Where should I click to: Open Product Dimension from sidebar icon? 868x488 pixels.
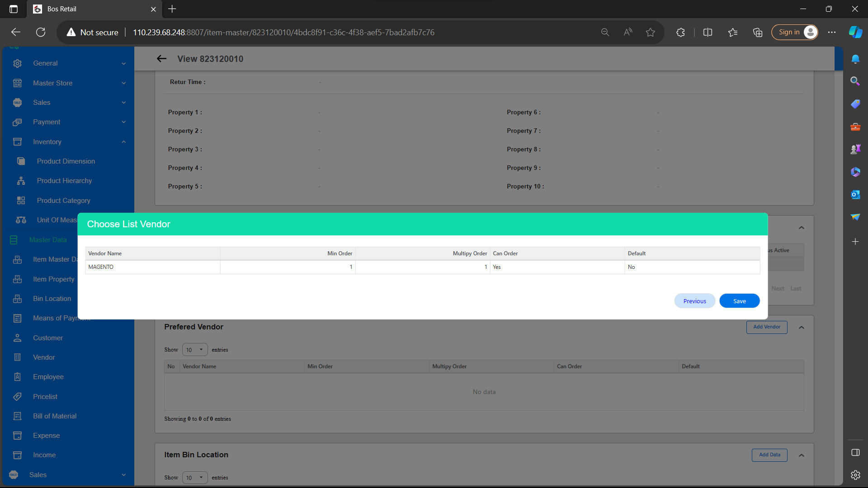coord(21,161)
